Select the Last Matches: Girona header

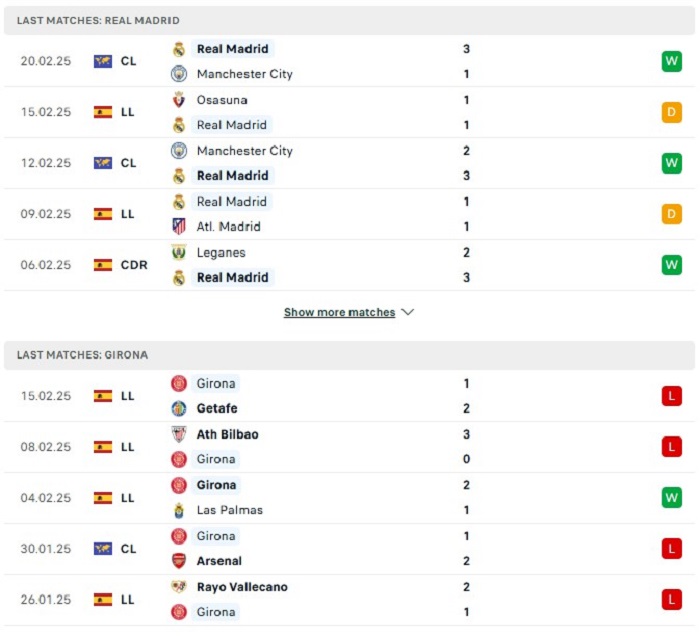pyautogui.click(x=349, y=355)
